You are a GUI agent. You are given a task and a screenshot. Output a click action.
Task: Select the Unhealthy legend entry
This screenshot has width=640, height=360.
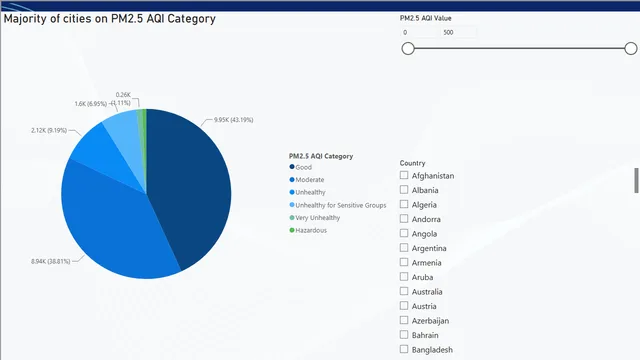[307, 192]
